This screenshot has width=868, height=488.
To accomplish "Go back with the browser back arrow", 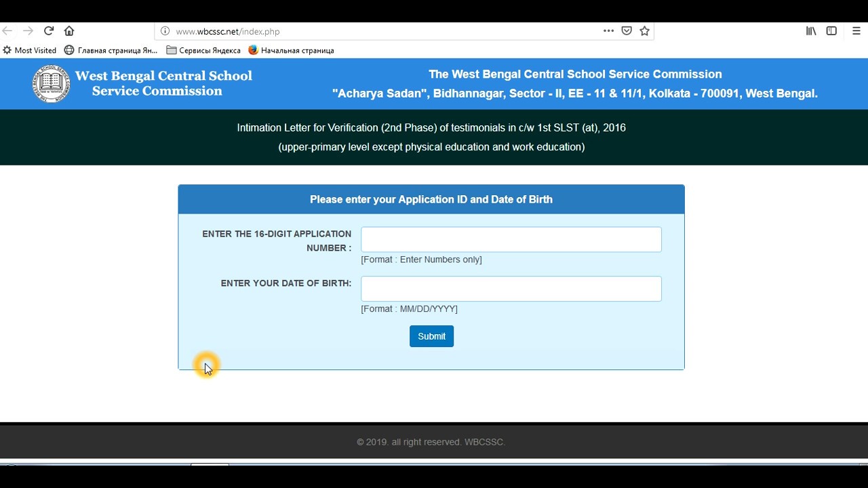I will pyautogui.click(x=7, y=31).
